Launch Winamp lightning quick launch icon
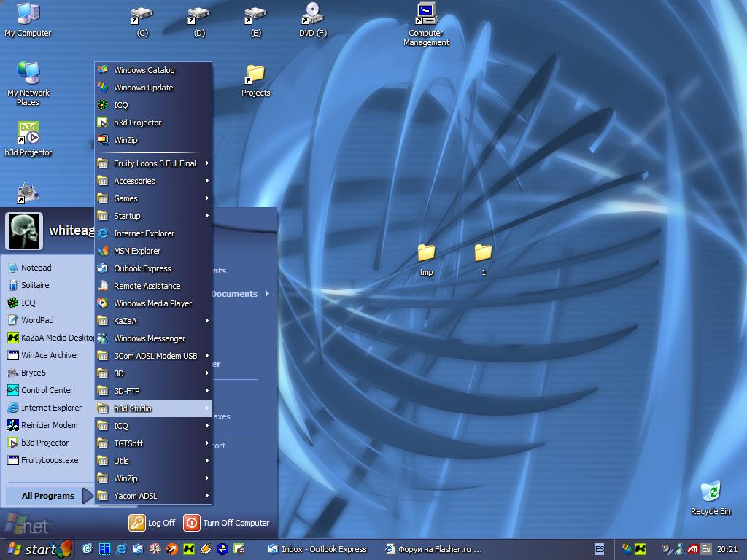 pos(205,549)
